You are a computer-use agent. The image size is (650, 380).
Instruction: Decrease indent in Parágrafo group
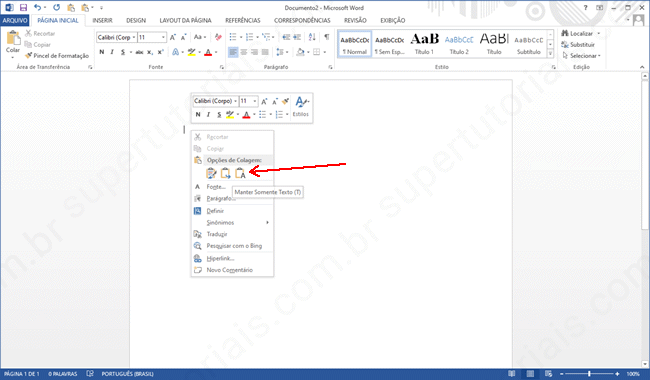click(286, 37)
